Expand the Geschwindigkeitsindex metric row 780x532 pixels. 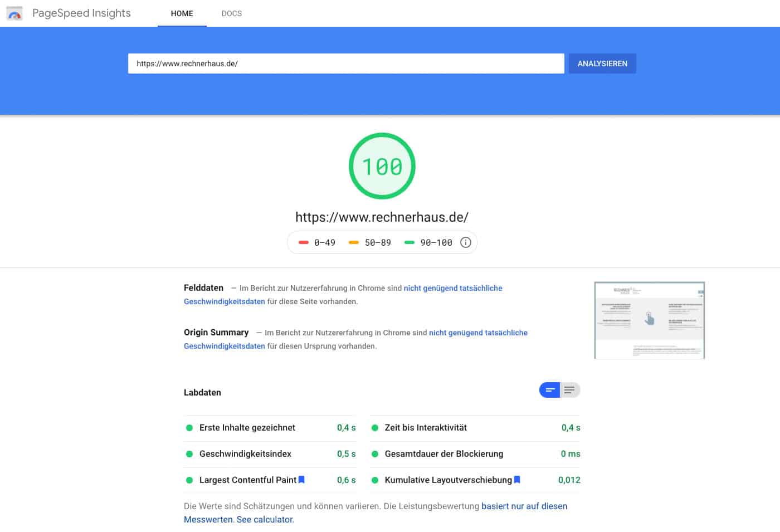245,454
